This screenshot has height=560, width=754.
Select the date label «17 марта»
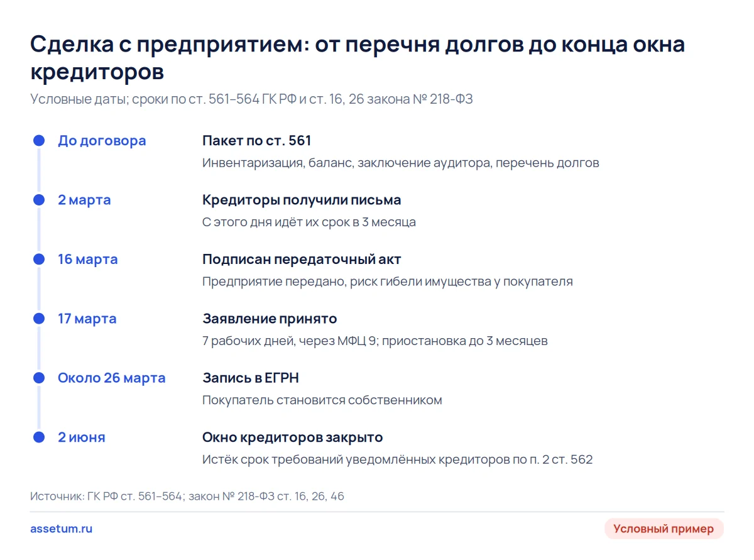pos(87,319)
